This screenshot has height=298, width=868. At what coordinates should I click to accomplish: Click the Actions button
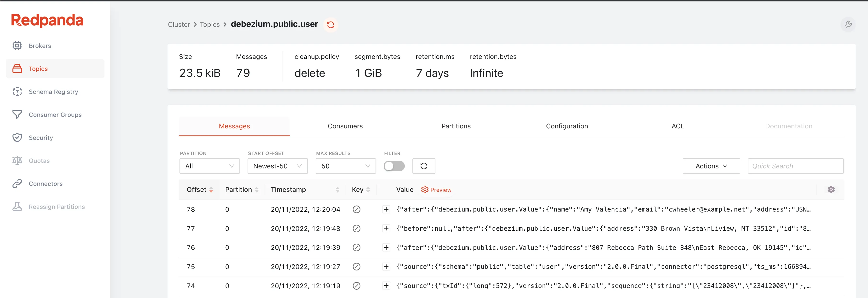point(711,166)
